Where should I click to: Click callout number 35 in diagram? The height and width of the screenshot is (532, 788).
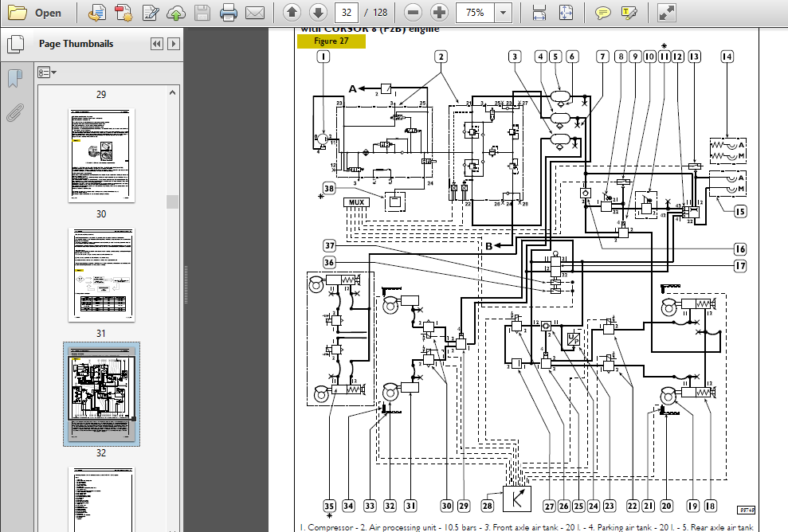coord(329,506)
